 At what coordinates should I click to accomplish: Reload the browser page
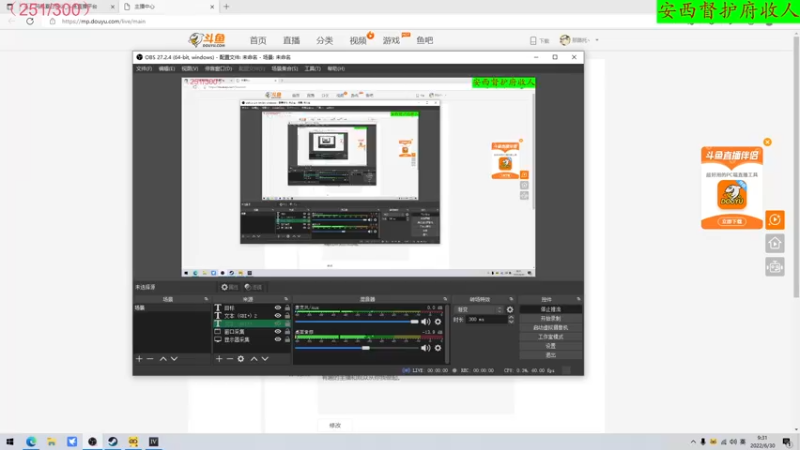pos(30,21)
